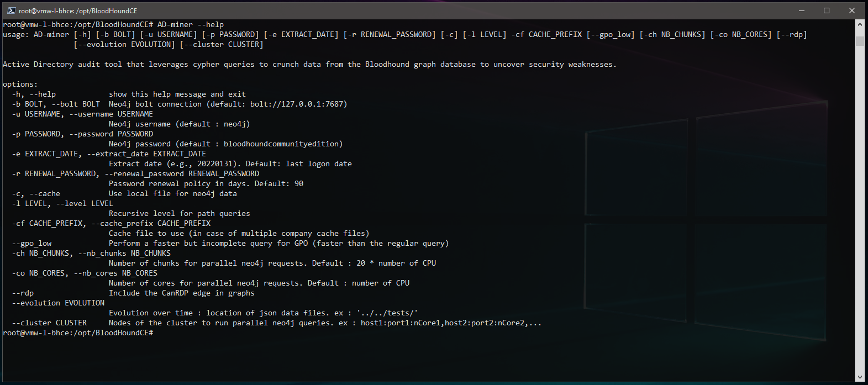Click the 'options:' heading
Viewport: 868px width, 385px height.
tap(20, 84)
